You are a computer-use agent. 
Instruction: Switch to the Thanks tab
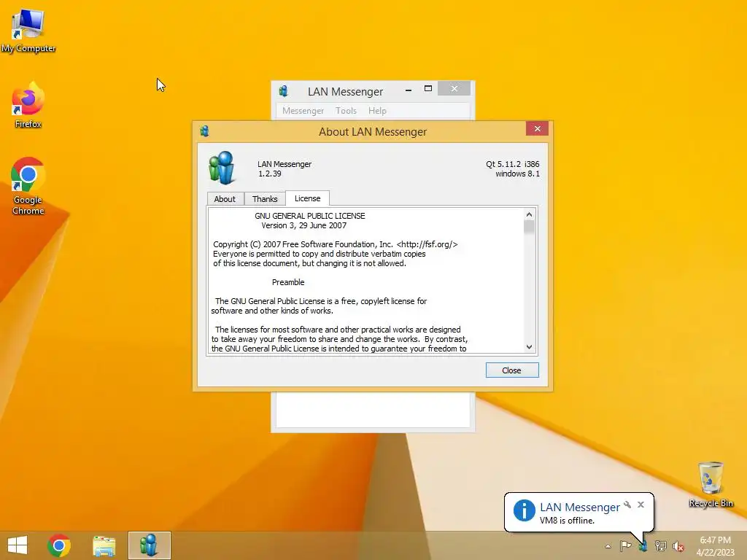pyautogui.click(x=265, y=199)
